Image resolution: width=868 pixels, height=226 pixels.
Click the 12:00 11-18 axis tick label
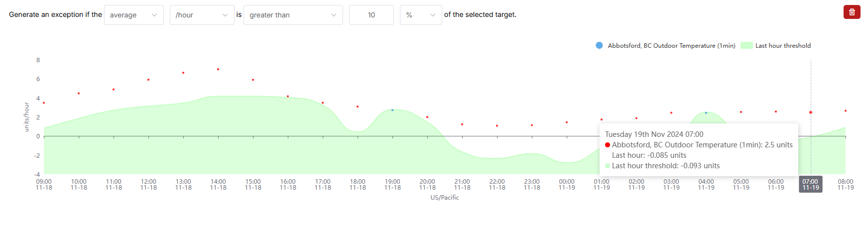coord(148,184)
